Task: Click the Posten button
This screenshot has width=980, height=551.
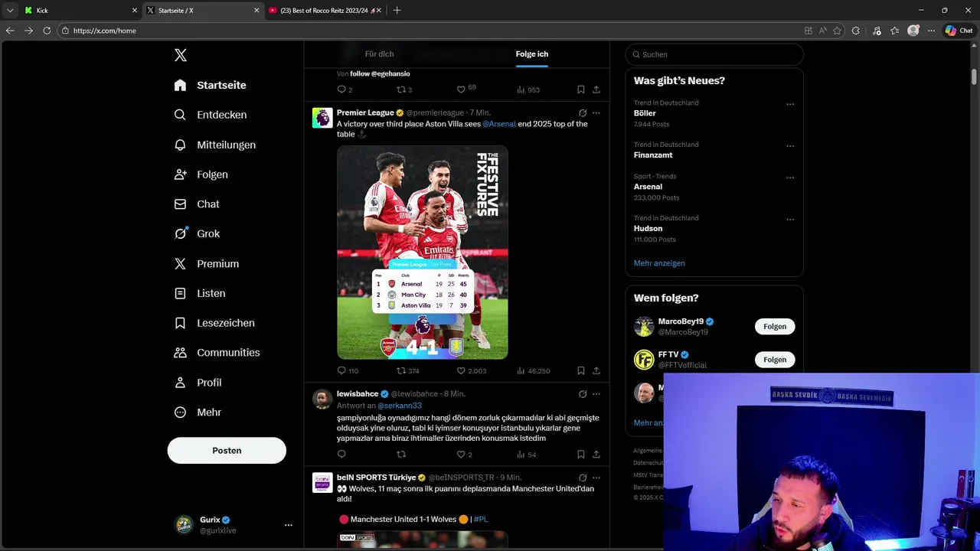Action: click(227, 451)
